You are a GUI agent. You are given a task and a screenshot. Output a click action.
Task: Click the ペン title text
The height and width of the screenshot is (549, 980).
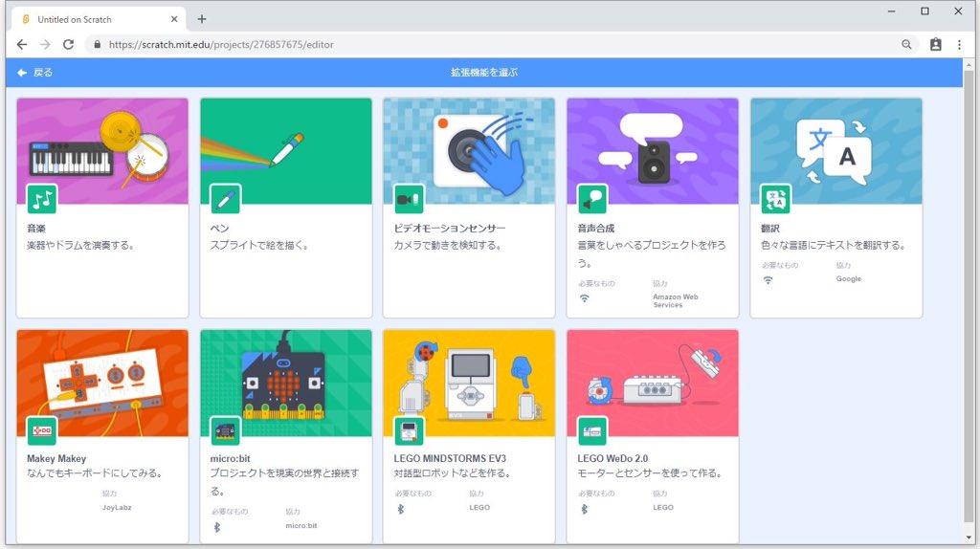(x=219, y=229)
